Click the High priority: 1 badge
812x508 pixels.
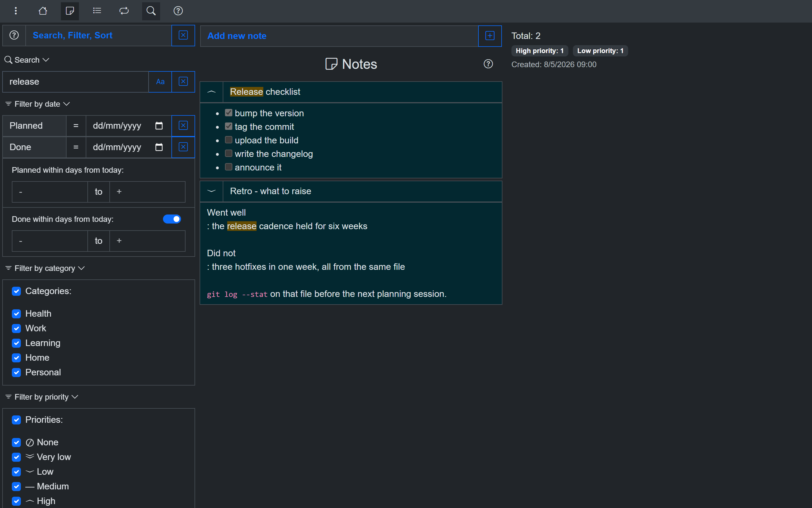pos(540,51)
